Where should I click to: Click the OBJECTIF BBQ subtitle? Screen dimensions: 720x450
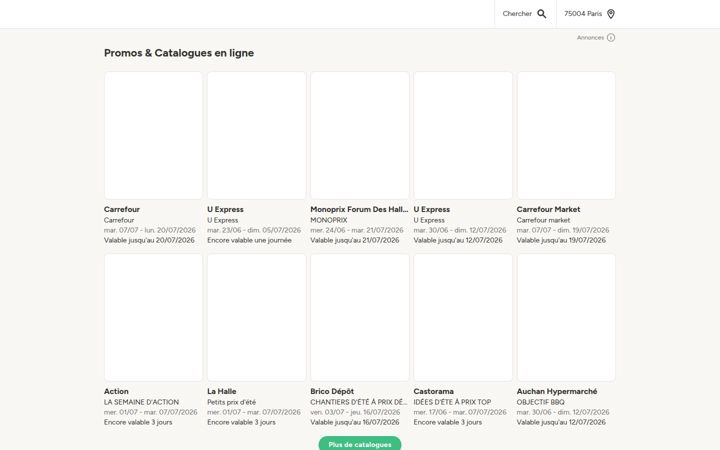tap(540, 402)
